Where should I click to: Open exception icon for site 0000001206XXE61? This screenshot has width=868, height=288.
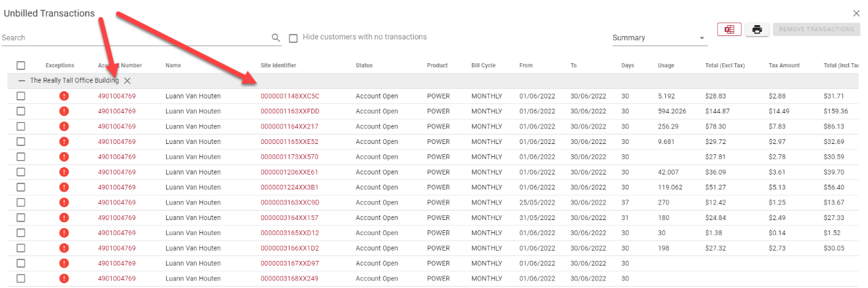64,172
